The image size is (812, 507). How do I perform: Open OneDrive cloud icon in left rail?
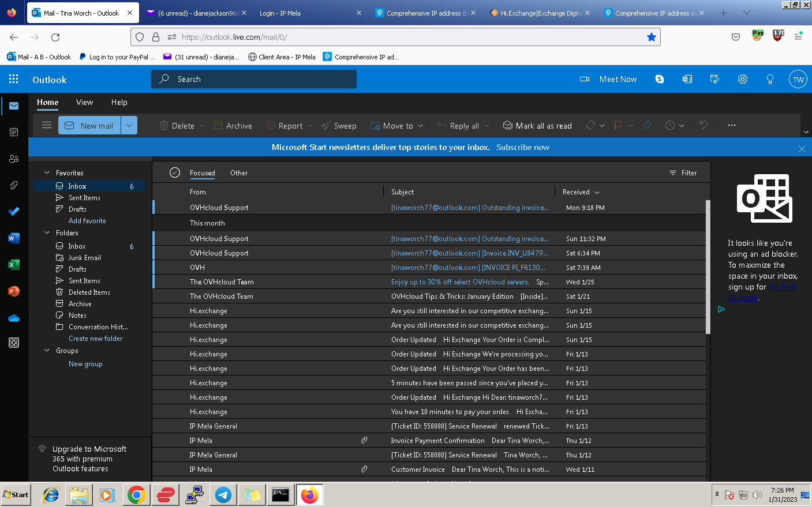14,318
